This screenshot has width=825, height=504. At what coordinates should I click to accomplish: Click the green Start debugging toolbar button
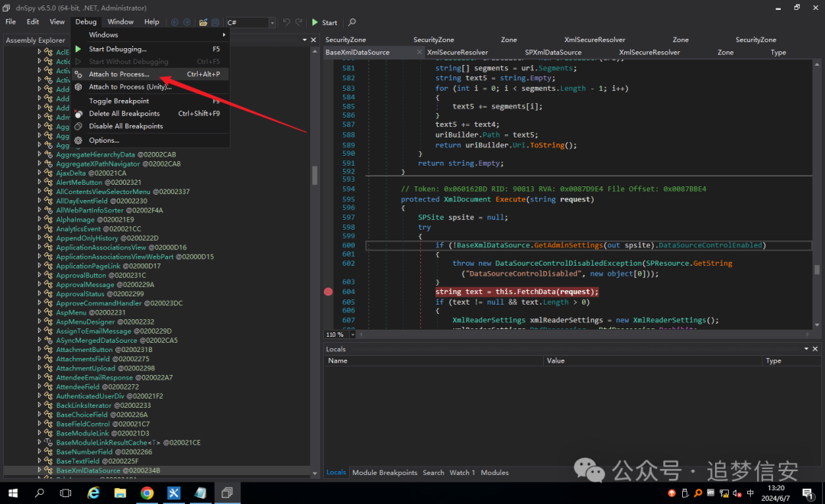(x=325, y=22)
